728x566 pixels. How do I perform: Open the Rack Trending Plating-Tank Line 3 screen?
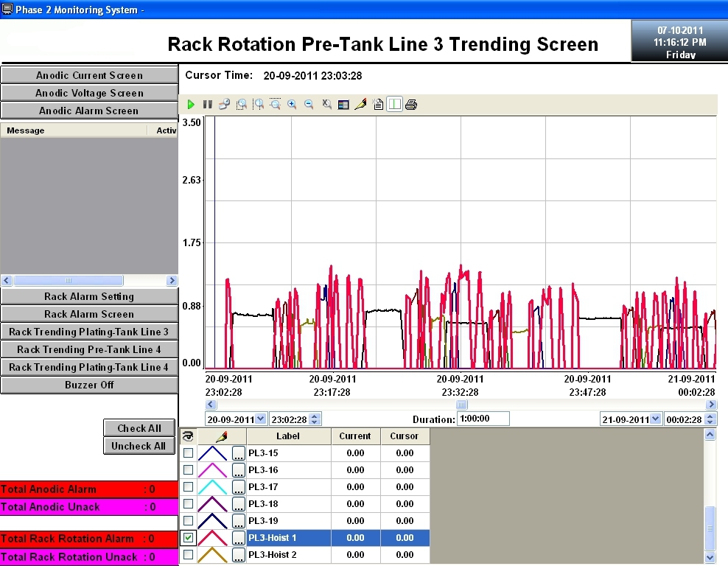click(x=89, y=332)
